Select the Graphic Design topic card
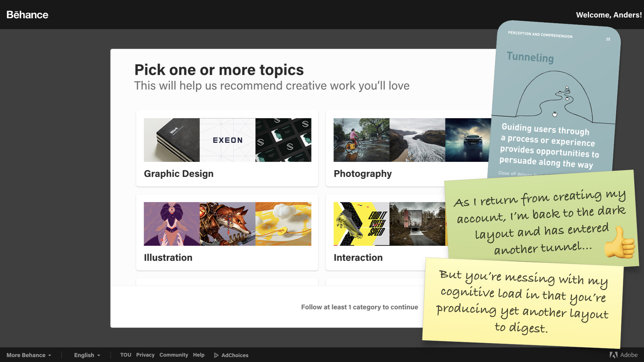This screenshot has height=362, width=644. coord(178,174)
